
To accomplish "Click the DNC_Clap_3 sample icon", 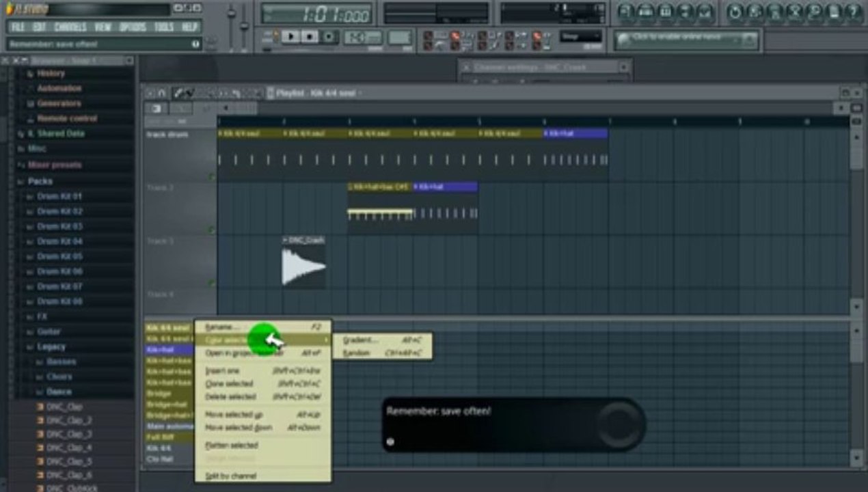I will tap(40, 435).
